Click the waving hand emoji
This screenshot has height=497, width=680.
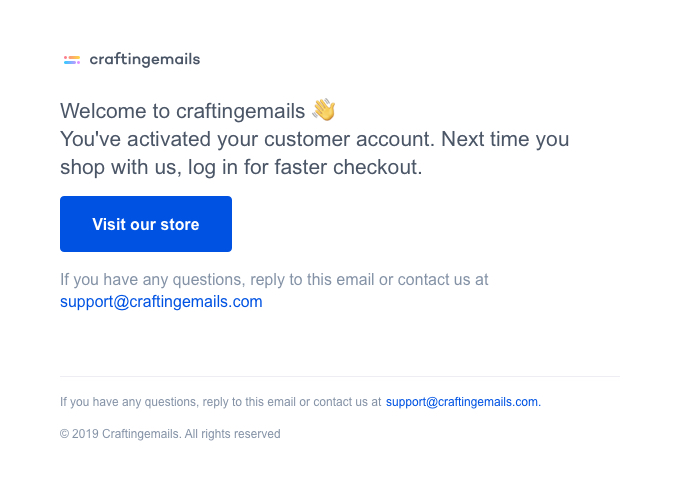pos(323,109)
